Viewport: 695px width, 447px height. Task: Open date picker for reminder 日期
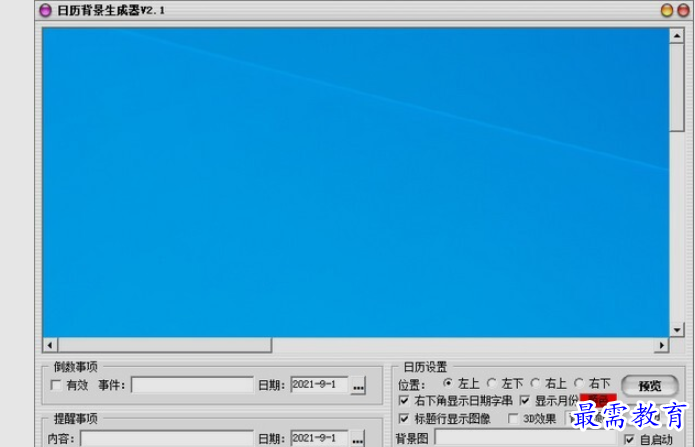point(358,439)
